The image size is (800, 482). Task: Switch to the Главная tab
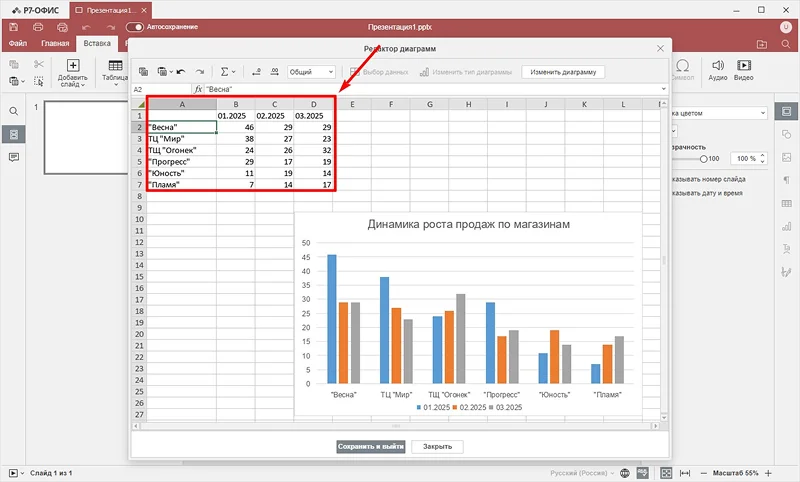(x=55, y=43)
